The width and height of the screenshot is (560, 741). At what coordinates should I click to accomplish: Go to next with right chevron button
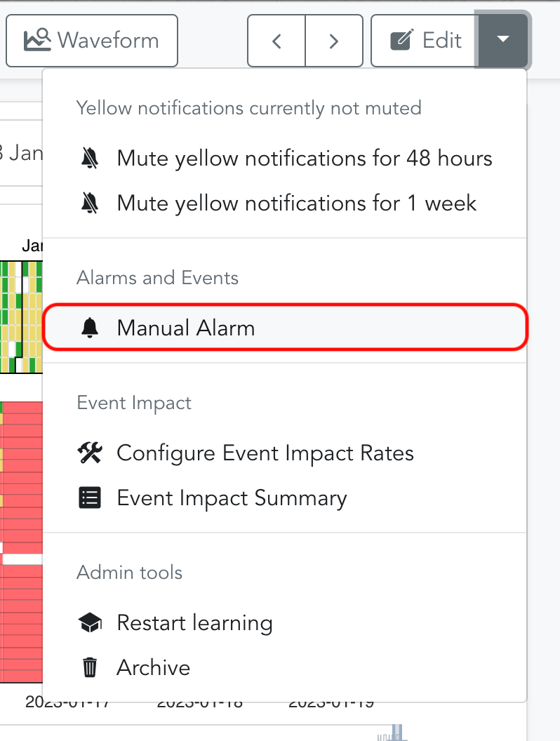click(334, 41)
